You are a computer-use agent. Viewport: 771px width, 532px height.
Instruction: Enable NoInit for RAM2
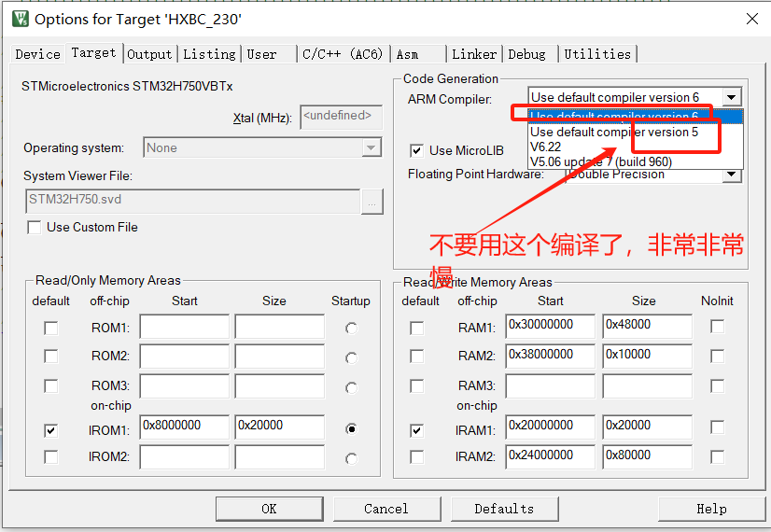tap(718, 356)
